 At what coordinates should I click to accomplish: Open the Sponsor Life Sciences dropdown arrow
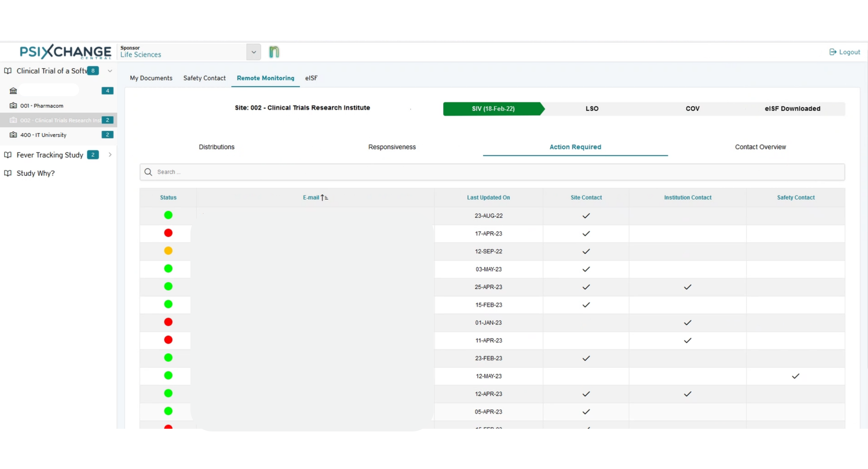[x=254, y=52]
